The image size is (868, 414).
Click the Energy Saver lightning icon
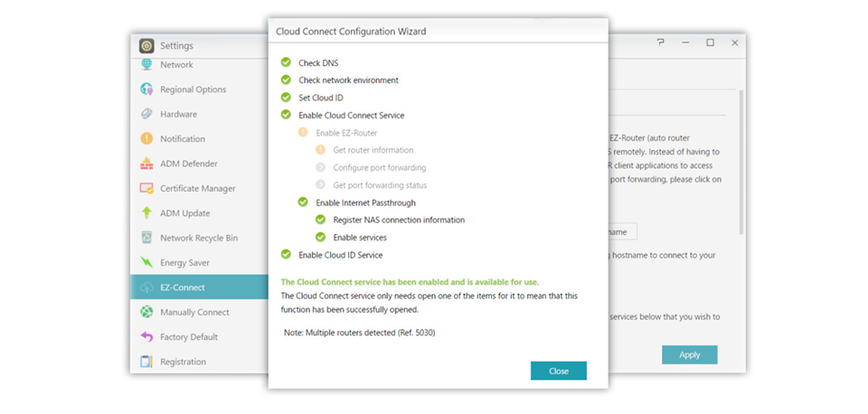[146, 262]
